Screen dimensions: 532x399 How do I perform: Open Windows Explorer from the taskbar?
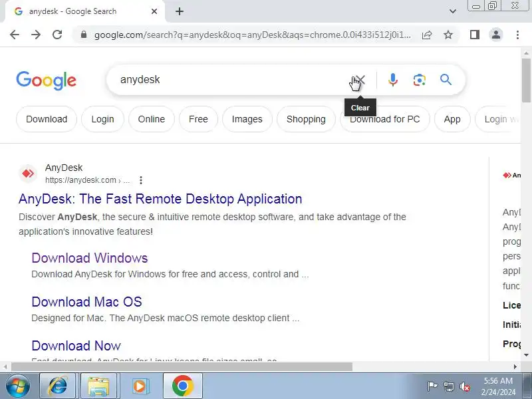[98, 386]
